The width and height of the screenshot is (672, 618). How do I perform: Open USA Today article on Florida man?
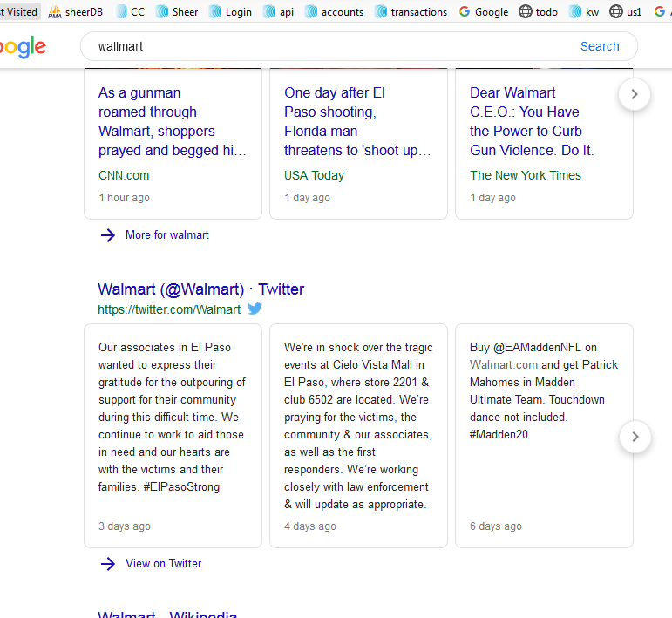[357, 121]
